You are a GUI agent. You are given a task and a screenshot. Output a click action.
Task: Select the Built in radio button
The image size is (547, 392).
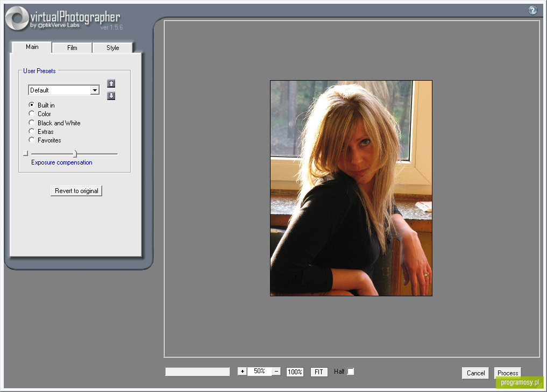point(31,105)
